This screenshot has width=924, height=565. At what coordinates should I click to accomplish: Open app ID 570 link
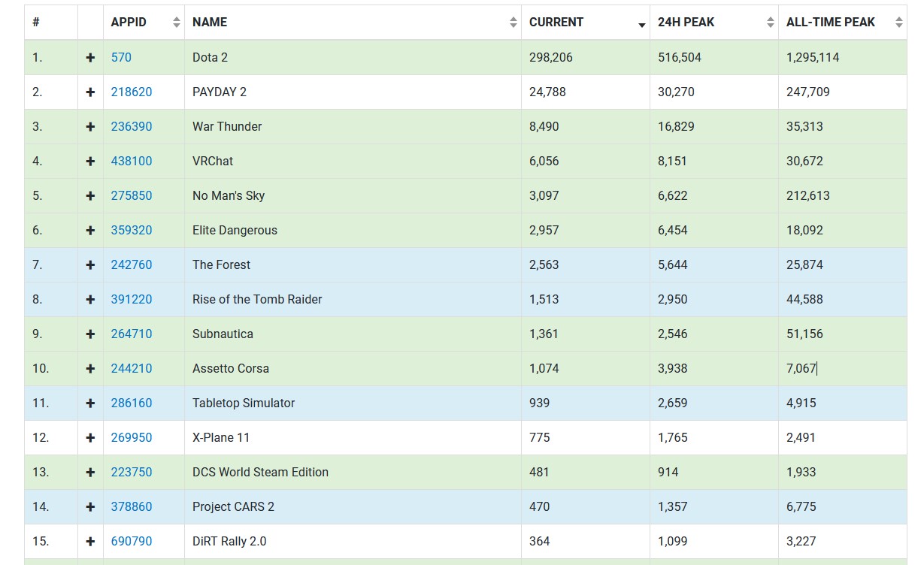121,57
